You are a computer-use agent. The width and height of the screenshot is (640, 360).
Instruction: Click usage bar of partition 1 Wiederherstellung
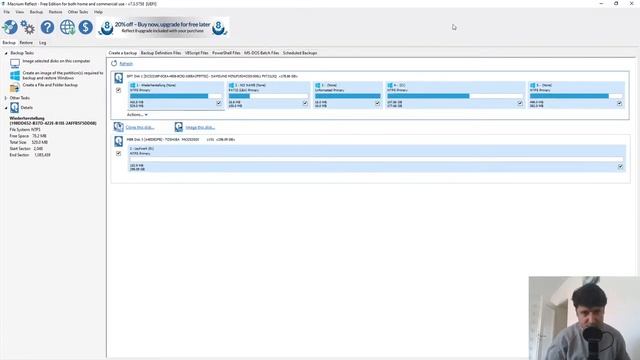point(176,96)
